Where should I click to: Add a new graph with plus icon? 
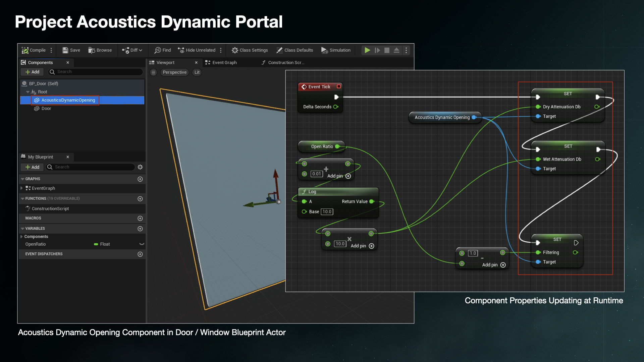pyautogui.click(x=140, y=179)
